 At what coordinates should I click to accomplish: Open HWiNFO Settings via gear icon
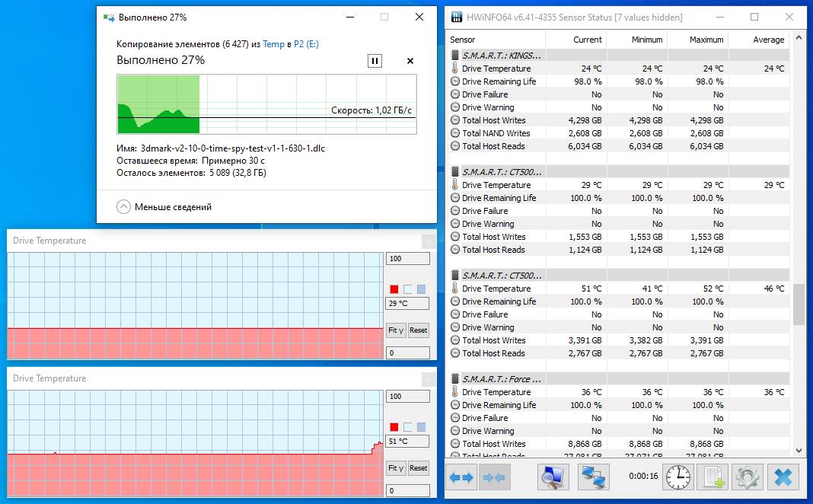coord(747,477)
